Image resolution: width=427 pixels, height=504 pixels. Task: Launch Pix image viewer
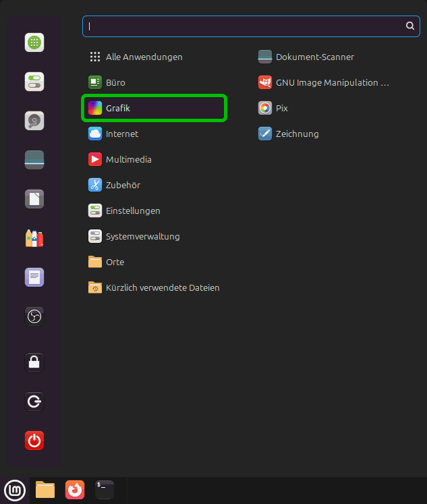click(281, 108)
